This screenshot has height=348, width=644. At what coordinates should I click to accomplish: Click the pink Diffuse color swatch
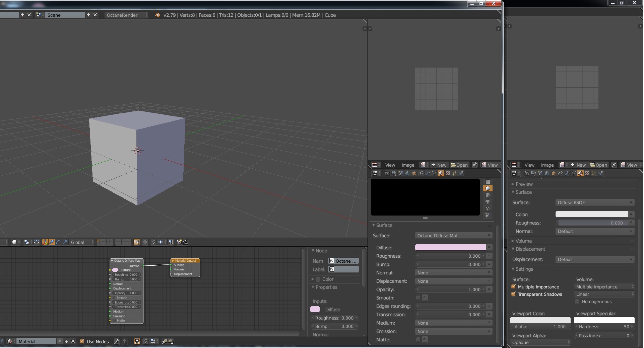[x=450, y=247]
